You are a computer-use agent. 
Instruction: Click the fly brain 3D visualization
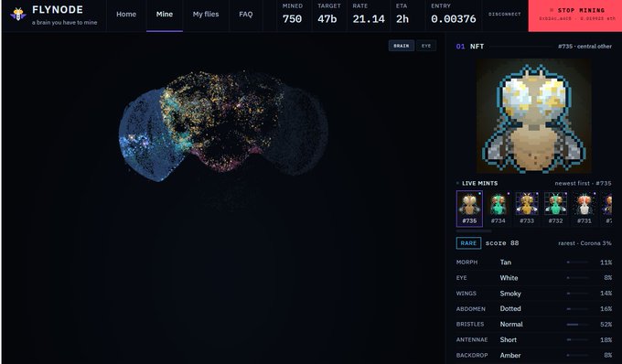223,126
